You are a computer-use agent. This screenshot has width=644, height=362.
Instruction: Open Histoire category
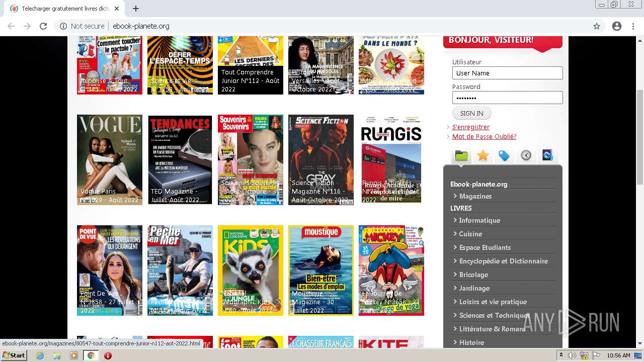(x=471, y=342)
